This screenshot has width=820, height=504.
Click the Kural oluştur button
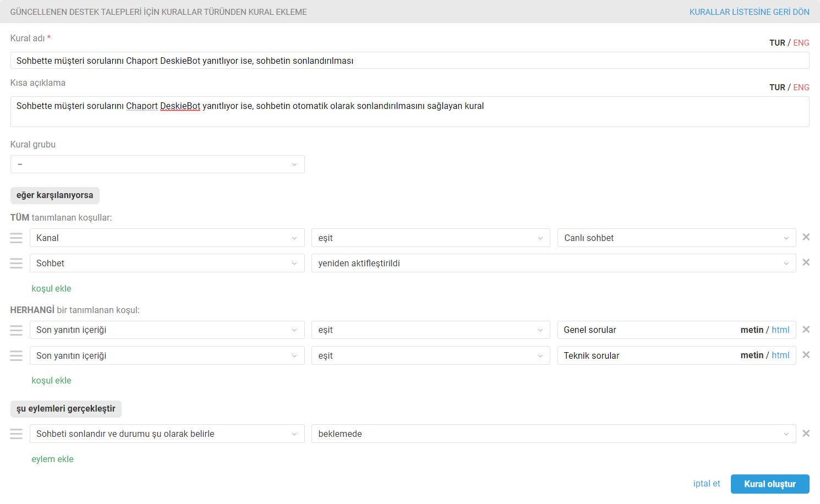coord(769,484)
